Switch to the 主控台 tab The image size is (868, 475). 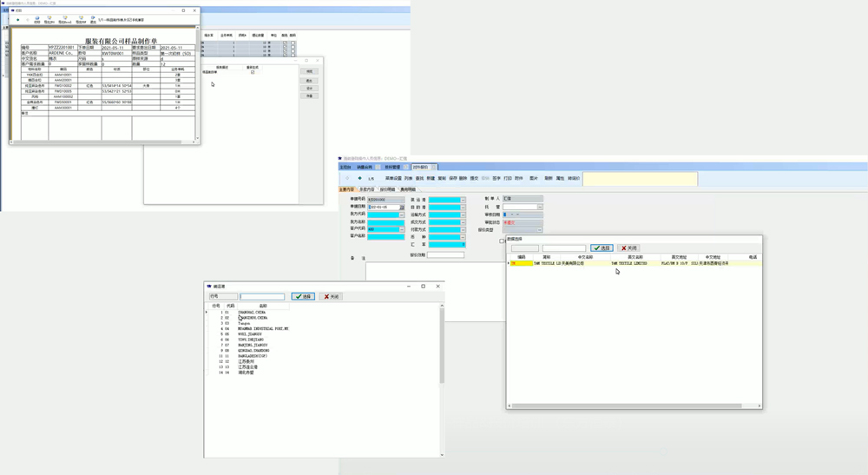point(345,168)
